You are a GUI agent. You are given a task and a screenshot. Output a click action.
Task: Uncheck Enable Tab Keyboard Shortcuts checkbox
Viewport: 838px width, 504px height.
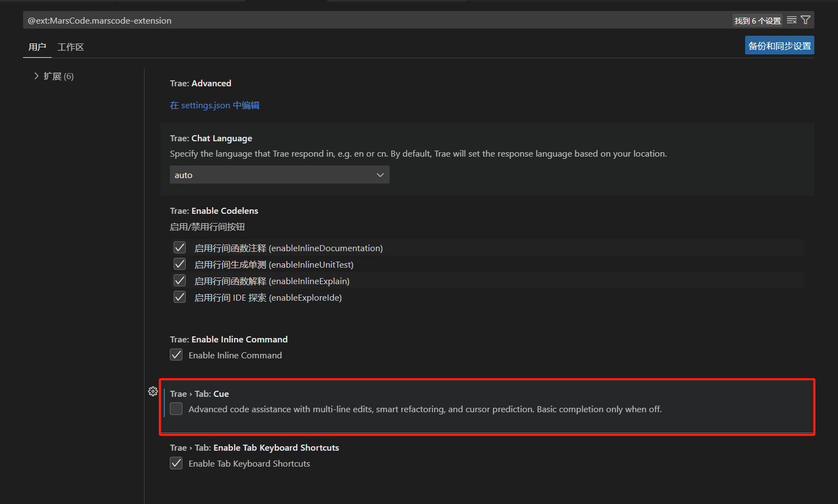176,463
